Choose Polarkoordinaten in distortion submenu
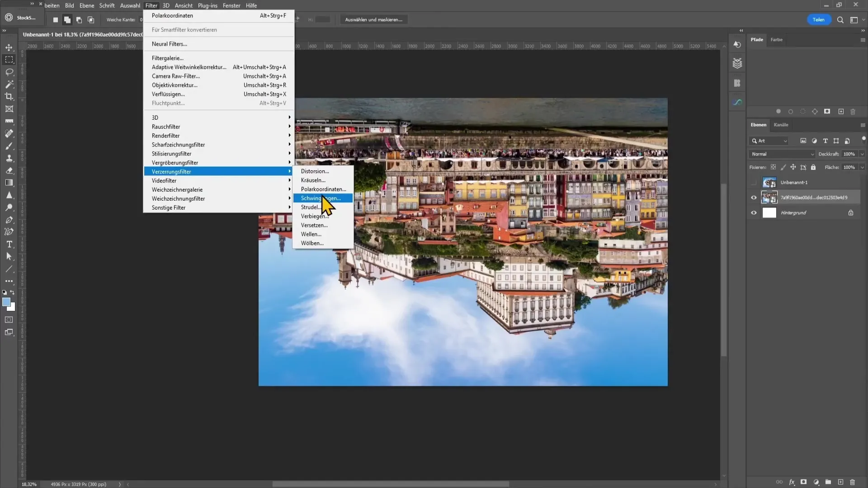The width and height of the screenshot is (868, 488). [x=323, y=189]
